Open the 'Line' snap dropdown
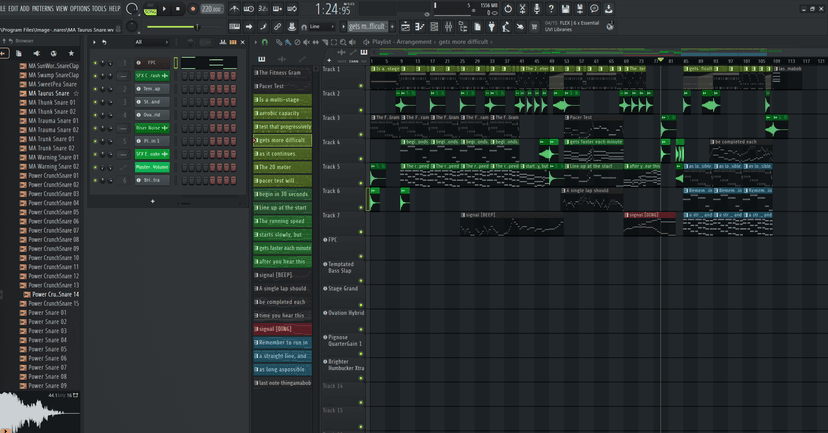Viewport: 828px width, 433px height. tap(320, 27)
